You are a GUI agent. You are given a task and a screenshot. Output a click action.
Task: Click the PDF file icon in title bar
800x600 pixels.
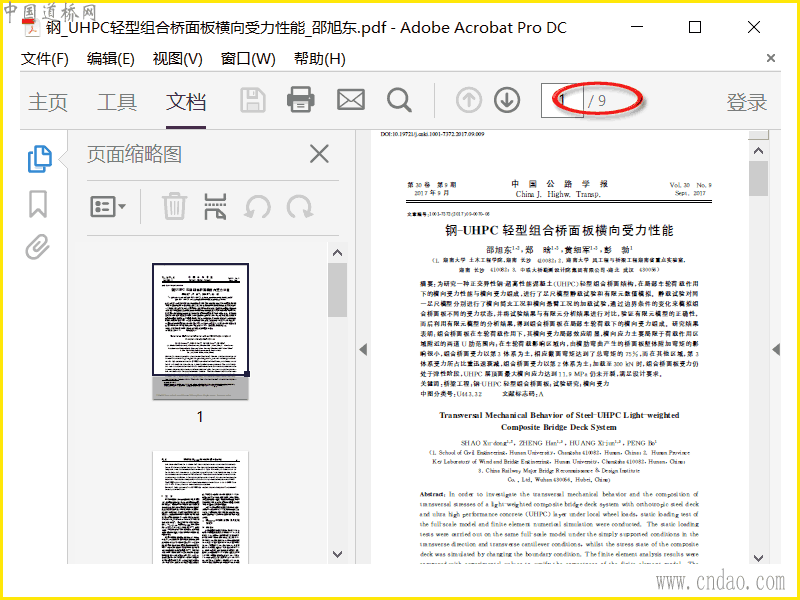point(32,28)
